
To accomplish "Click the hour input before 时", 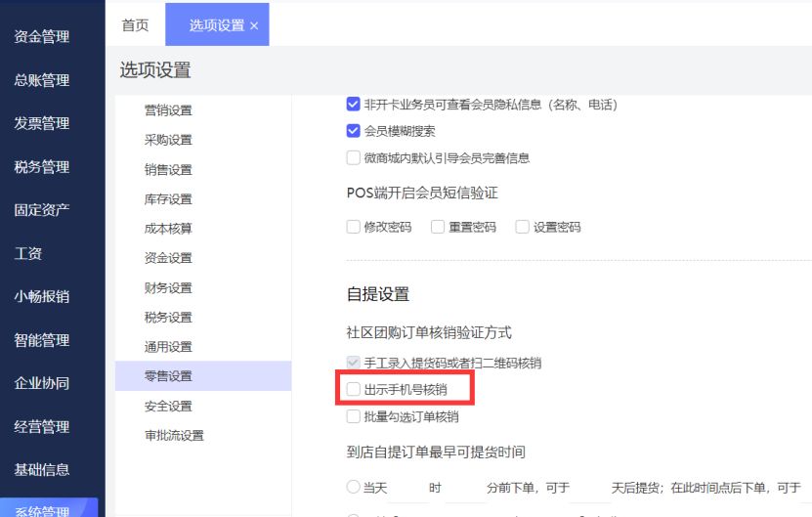I will [x=407, y=487].
